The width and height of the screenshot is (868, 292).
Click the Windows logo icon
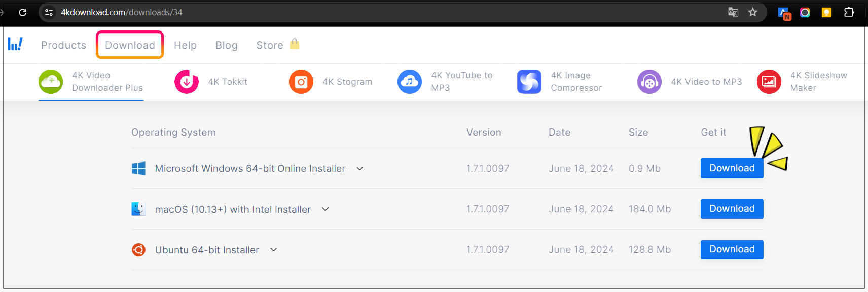coord(138,168)
